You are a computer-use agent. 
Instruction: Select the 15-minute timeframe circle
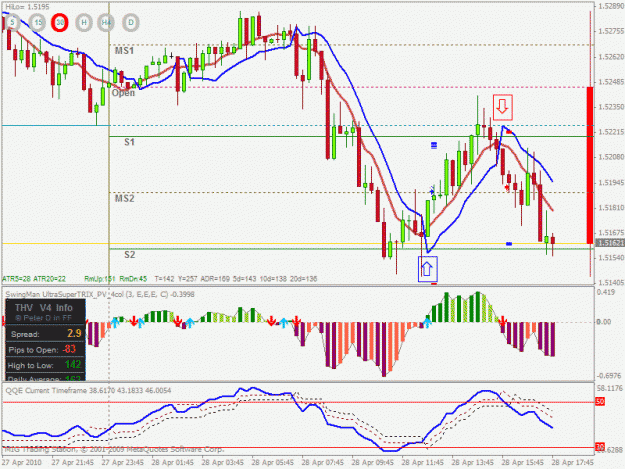tap(37, 22)
